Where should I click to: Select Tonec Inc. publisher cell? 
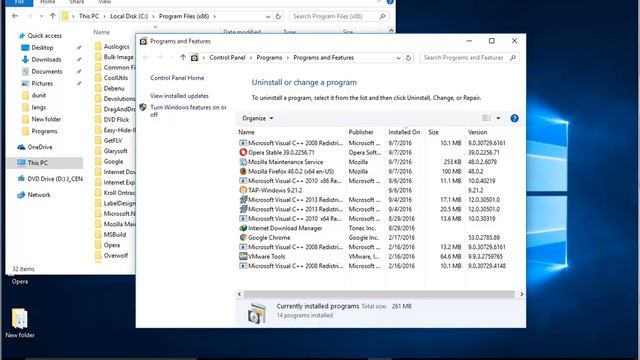coord(362,228)
